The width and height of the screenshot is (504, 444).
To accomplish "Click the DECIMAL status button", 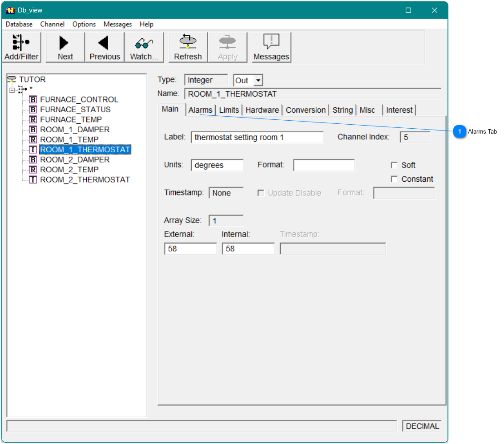I will coord(421,426).
